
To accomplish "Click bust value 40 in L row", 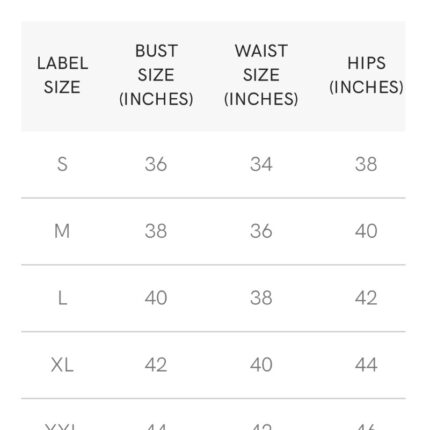I will tap(156, 298).
